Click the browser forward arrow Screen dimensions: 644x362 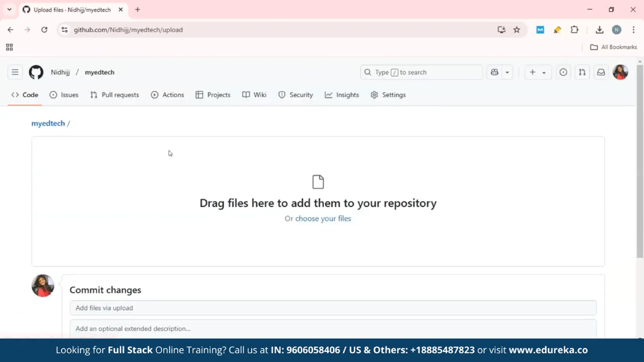[x=27, y=30]
